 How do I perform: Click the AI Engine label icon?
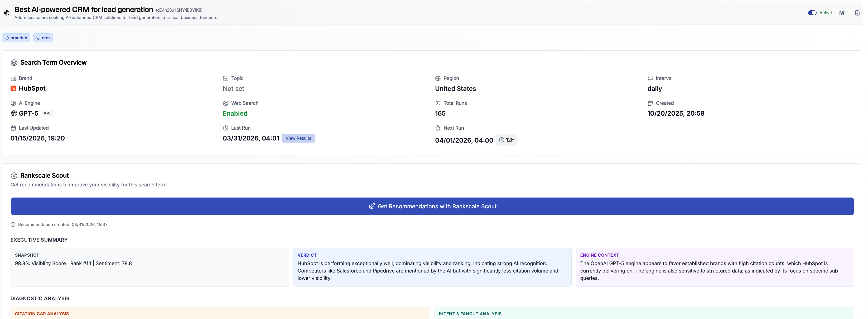(x=13, y=103)
